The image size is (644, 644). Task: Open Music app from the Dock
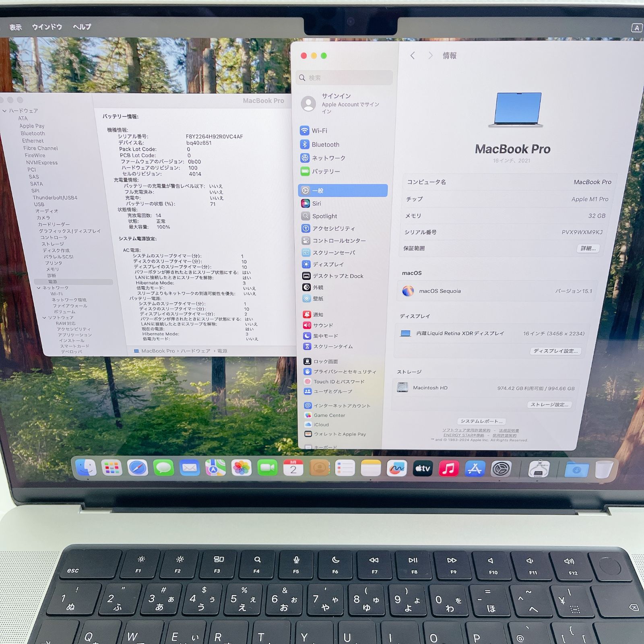(448, 469)
